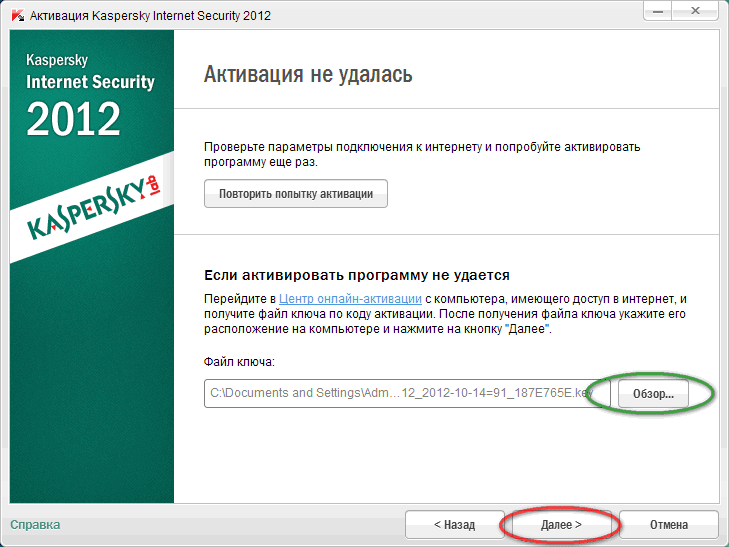
Task: Click the Kaspersky icon in the title bar
Action: pos(18,15)
